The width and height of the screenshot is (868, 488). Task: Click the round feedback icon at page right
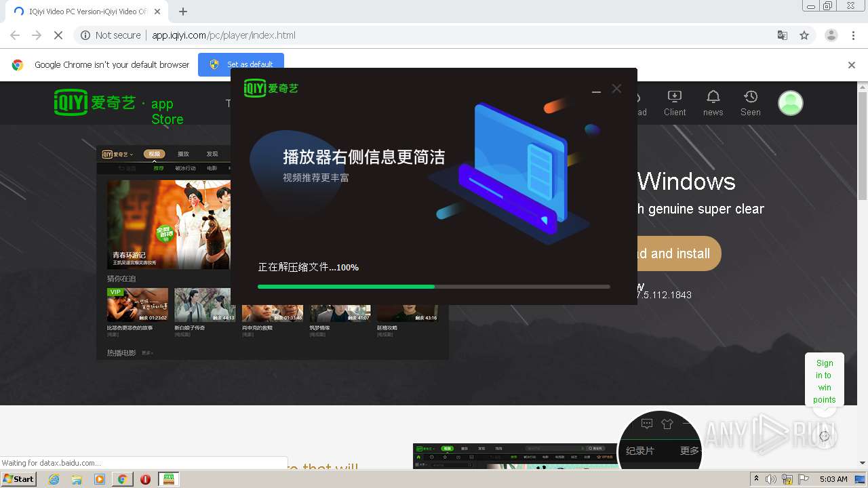click(x=825, y=436)
